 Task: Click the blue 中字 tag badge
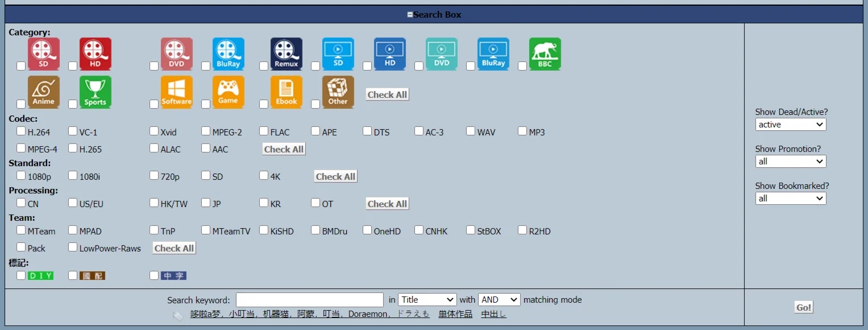tap(173, 276)
